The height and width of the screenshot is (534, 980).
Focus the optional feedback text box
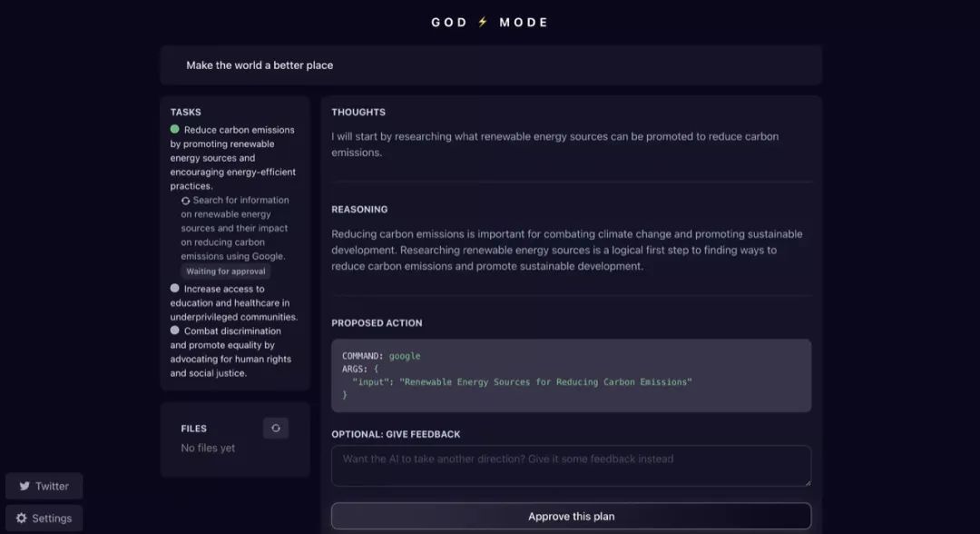[x=572, y=466]
